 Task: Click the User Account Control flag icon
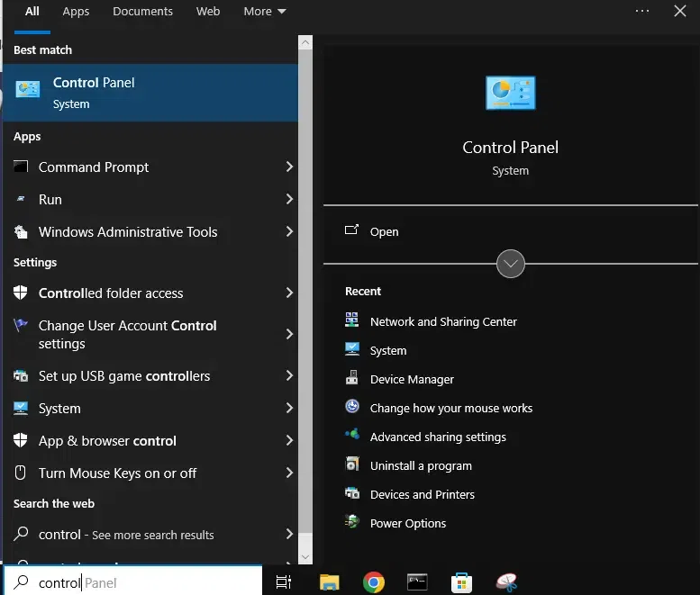tap(21, 325)
